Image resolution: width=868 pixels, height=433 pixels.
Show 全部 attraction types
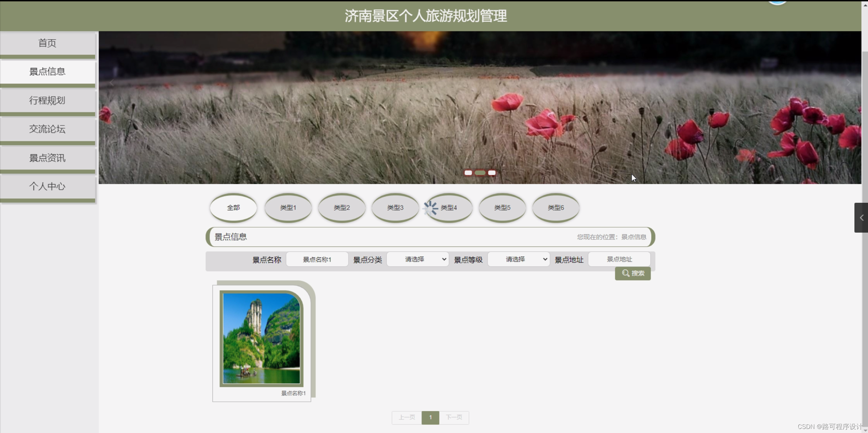pyautogui.click(x=233, y=208)
